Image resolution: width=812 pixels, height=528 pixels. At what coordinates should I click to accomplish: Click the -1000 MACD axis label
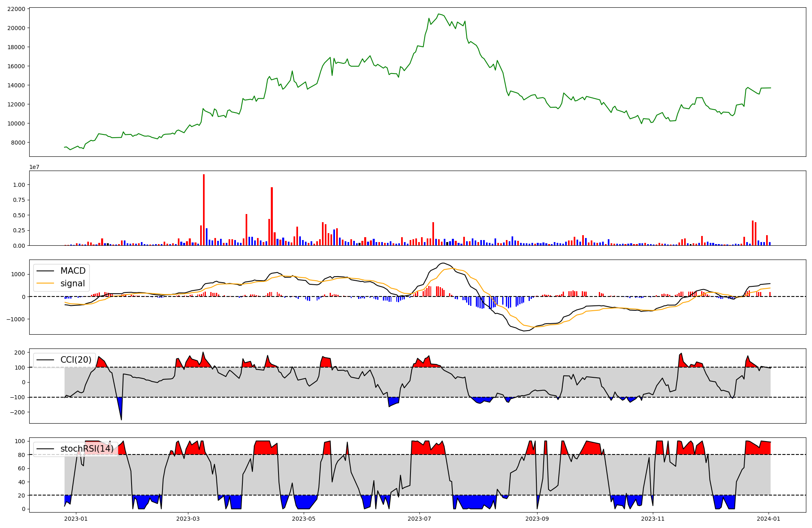(x=15, y=319)
